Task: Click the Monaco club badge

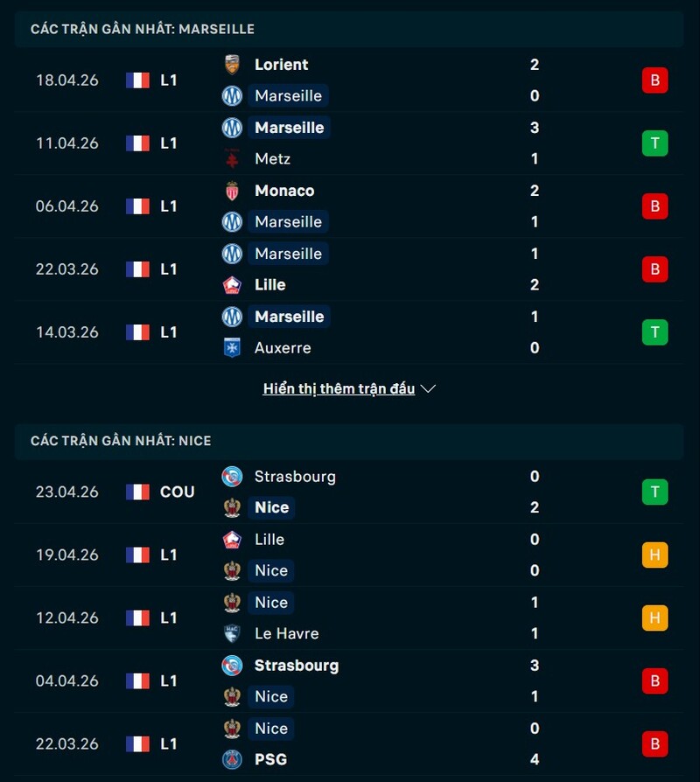Action: point(231,191)
